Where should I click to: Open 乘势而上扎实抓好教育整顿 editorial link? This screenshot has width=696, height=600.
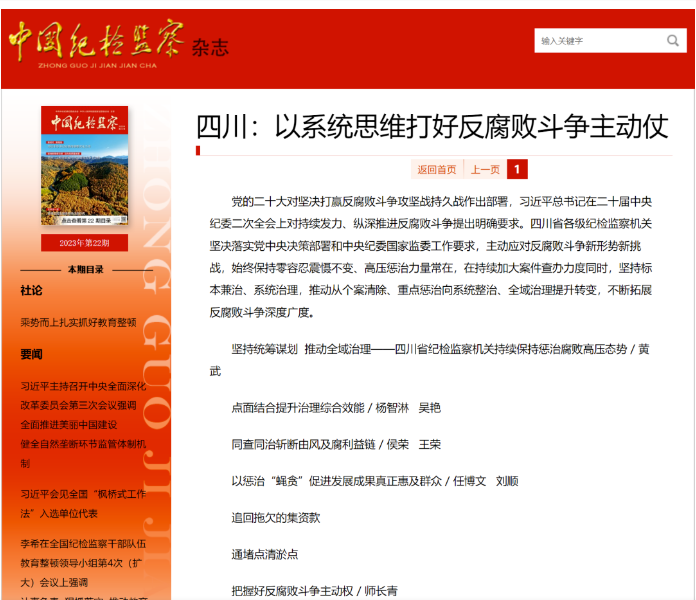point(78,322)
